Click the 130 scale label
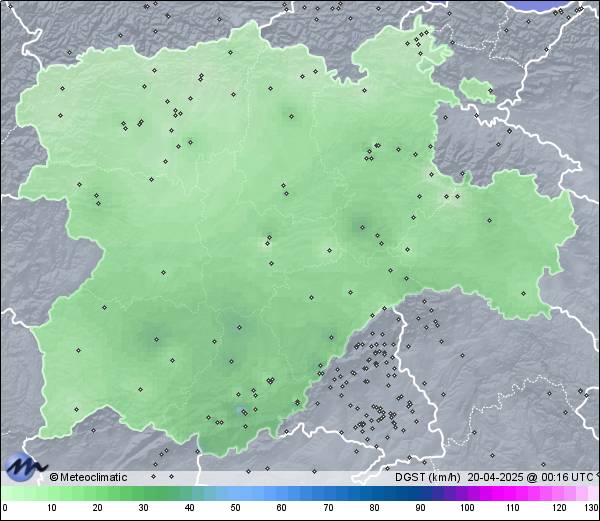 592,508
